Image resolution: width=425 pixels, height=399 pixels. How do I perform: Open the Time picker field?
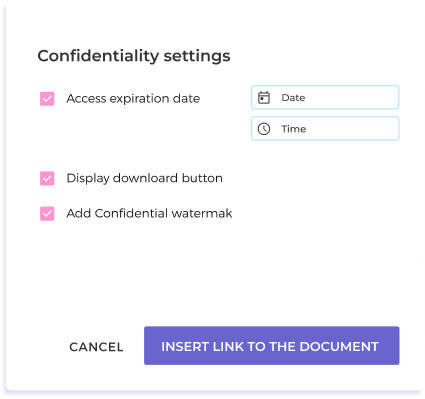325,128
